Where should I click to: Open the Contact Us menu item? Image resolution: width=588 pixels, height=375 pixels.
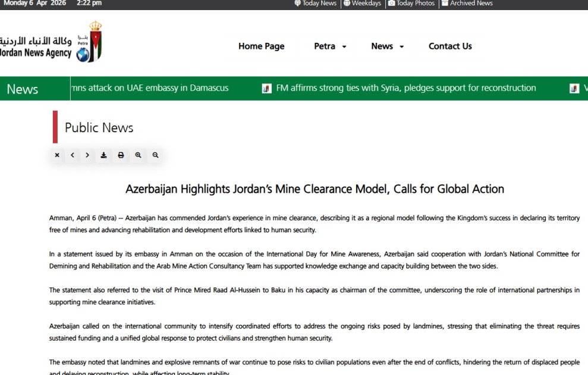[x=450, y=46]
